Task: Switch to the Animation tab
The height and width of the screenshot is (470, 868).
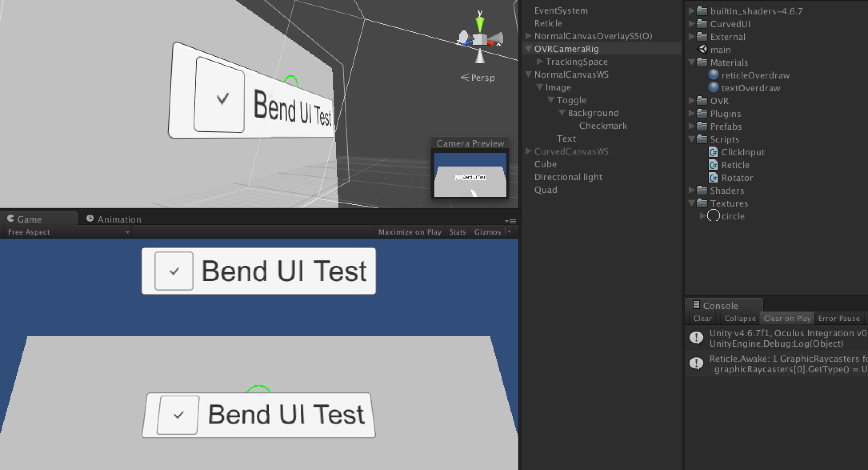Action: pyautogui.click(x=114, y=219)
